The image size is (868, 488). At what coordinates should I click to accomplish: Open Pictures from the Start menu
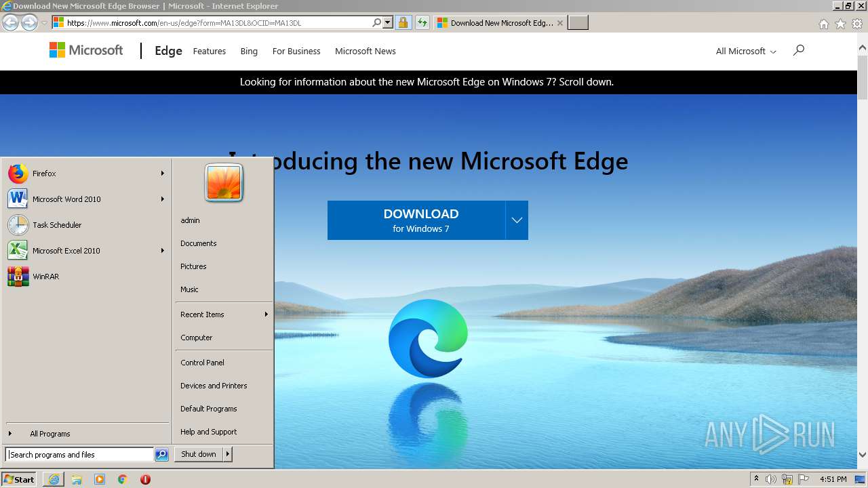pyautogui.click(x=193, y=266)
